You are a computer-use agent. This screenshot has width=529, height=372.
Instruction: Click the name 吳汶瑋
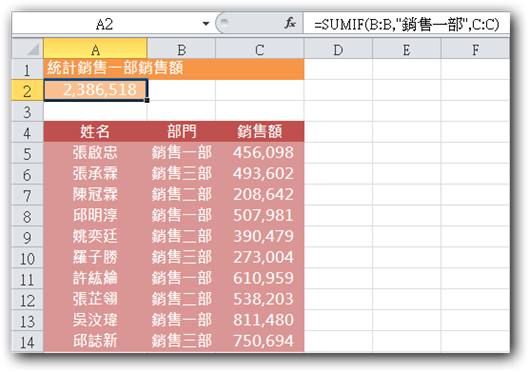(95, 320)
